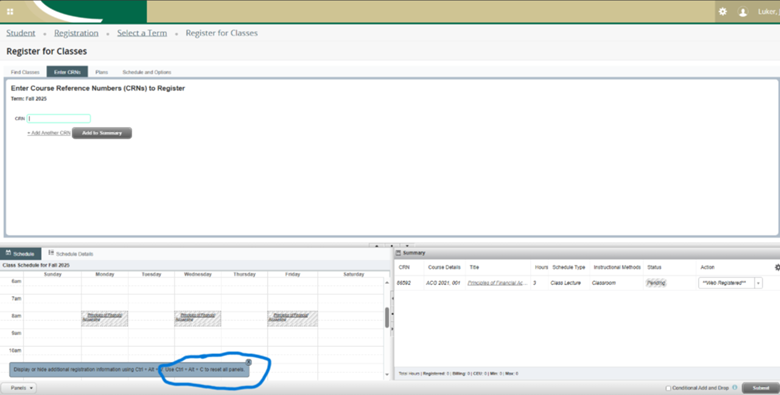Click the Add to Summary button

click(x=102, y=133)
